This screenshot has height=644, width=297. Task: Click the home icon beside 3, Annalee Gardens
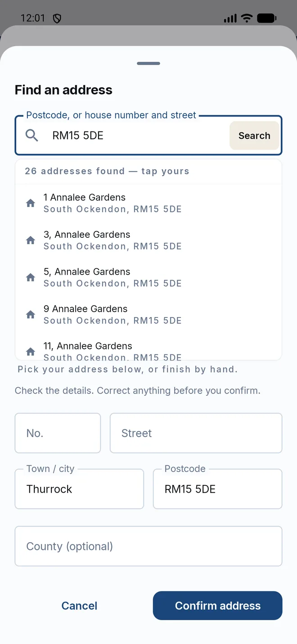pyautogui.click(x=31, y=240)
